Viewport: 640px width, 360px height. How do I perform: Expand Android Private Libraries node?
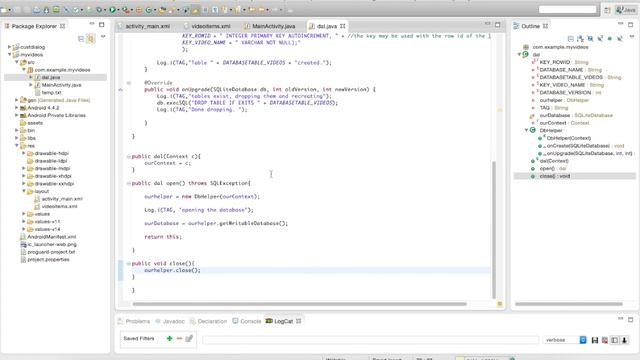coord(17,115)
